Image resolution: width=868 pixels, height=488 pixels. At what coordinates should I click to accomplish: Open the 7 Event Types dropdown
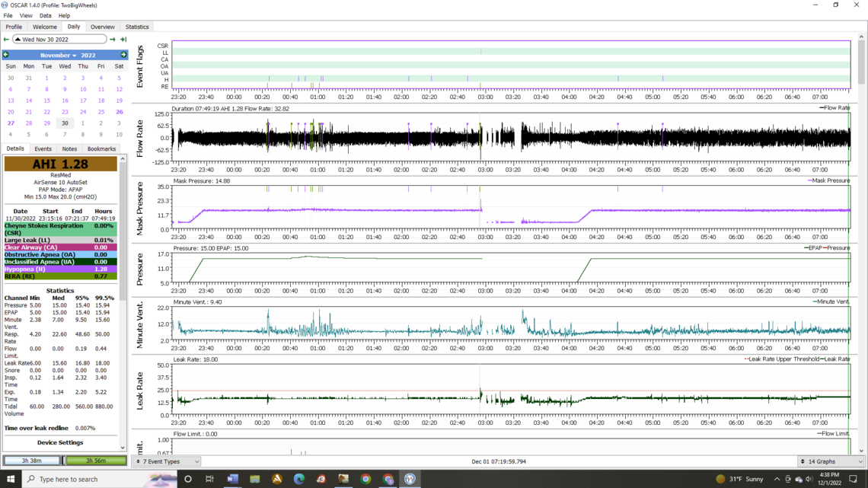(x=168, y=461)
